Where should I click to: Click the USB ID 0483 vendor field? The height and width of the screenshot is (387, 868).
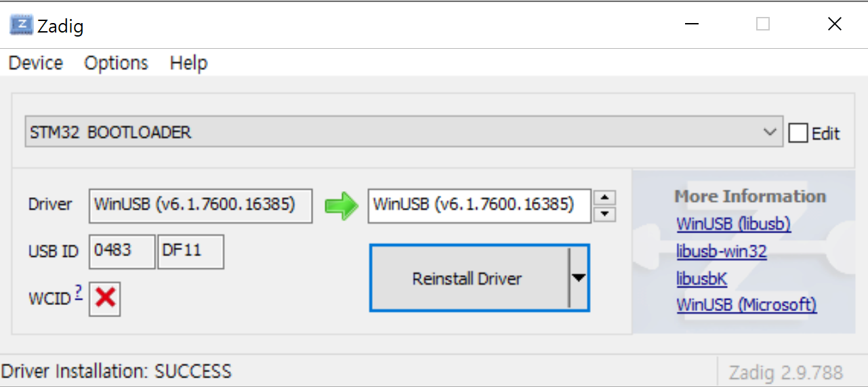pyautogui.click(x=122, y=251)
